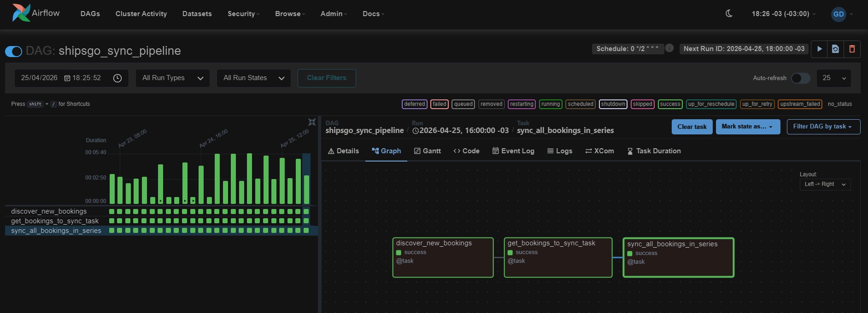
Task: Open the clock icon in the date field
Action: pos(117,78)
